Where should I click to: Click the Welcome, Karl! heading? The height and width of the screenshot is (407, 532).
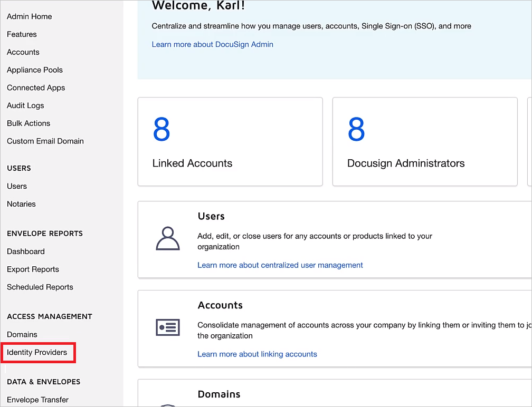point(198,5)
